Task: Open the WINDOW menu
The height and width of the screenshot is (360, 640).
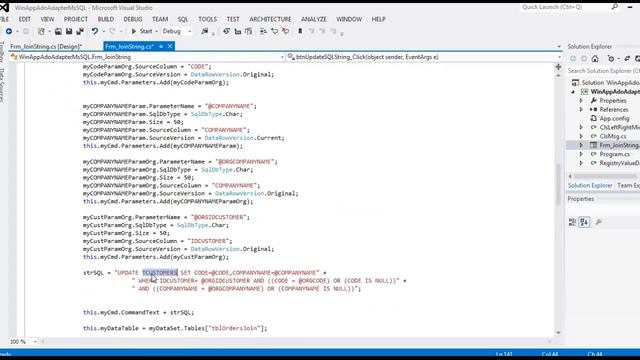Action: click(349, 19)
